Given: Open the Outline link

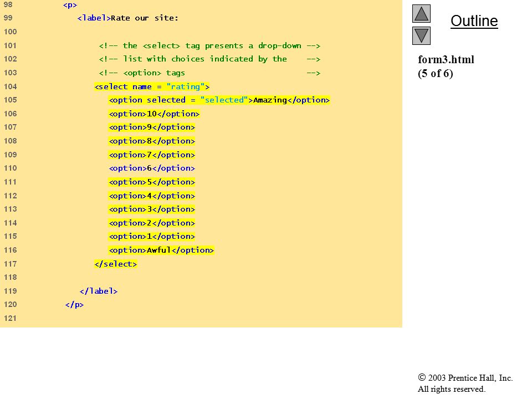Looking at the screenshot, I should pyautogui.click(x=474, y=21).
